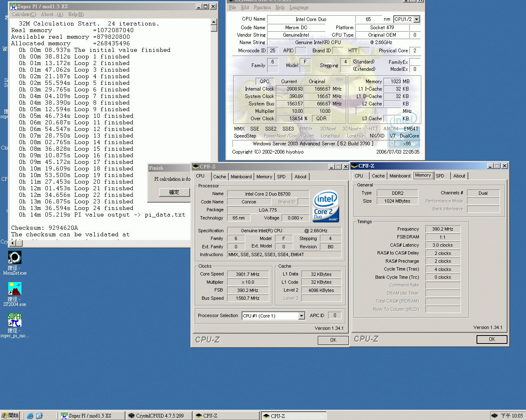Viewport: 526px width, 420px height.
Task: Click Internet Explorer quick launch icon
Action: tap(30, 416)
